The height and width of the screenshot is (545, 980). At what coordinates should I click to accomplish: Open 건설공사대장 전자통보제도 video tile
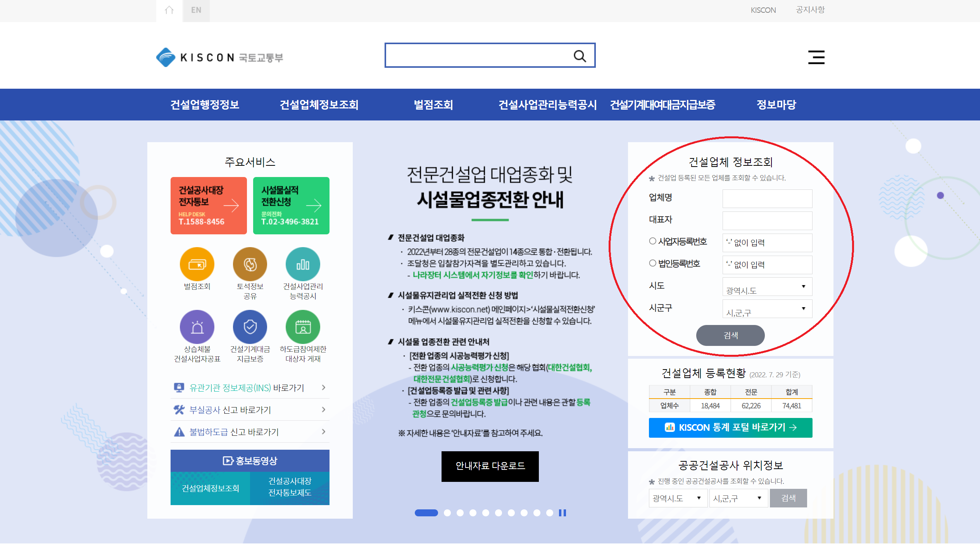290,488
